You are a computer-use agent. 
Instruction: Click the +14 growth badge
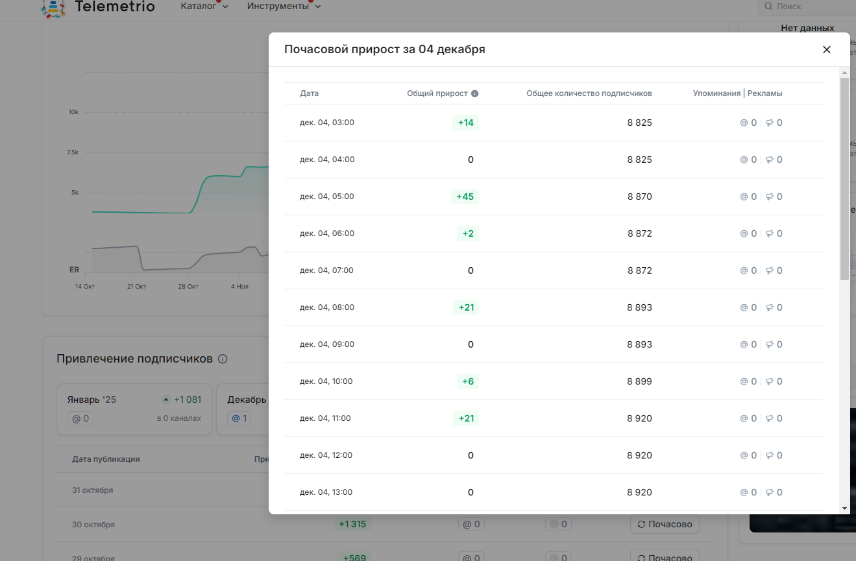466,123
